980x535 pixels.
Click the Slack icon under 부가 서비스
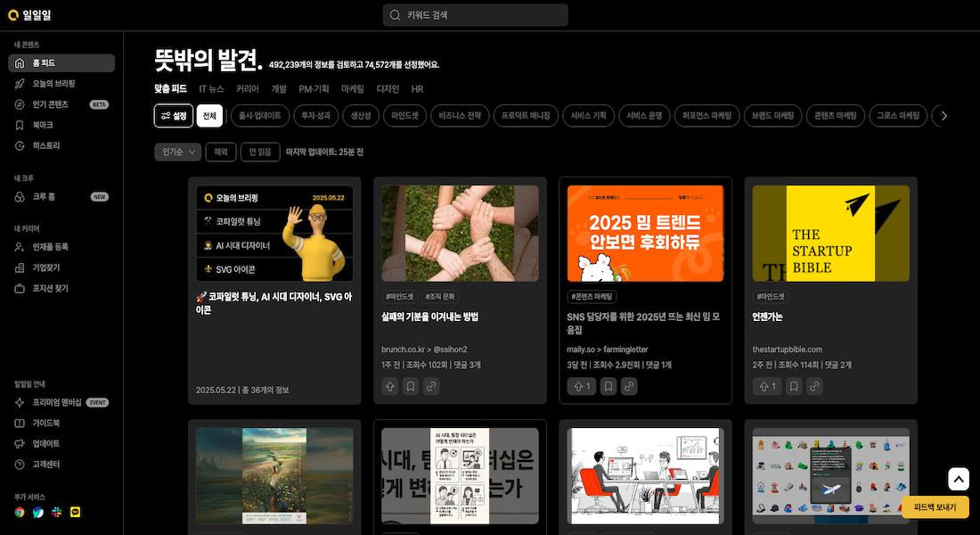57,512
